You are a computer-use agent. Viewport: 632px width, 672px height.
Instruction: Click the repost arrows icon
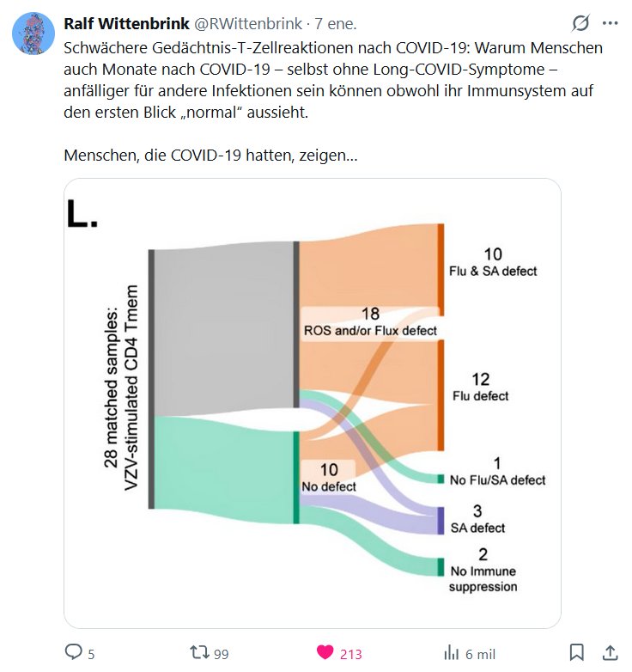pos(199,653)
